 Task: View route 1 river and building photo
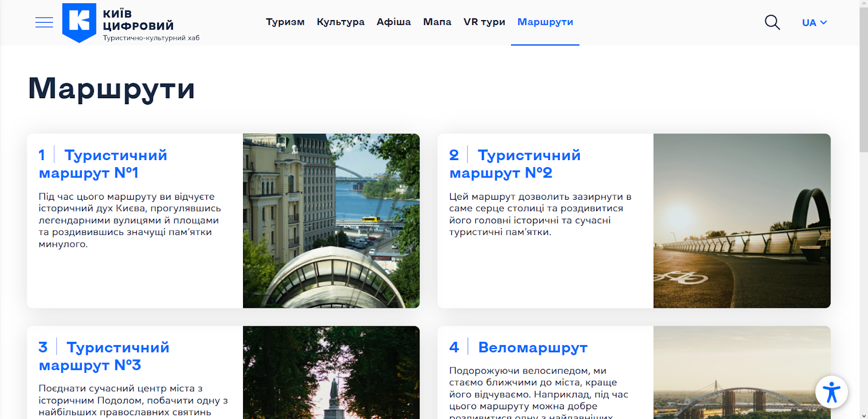331,221
